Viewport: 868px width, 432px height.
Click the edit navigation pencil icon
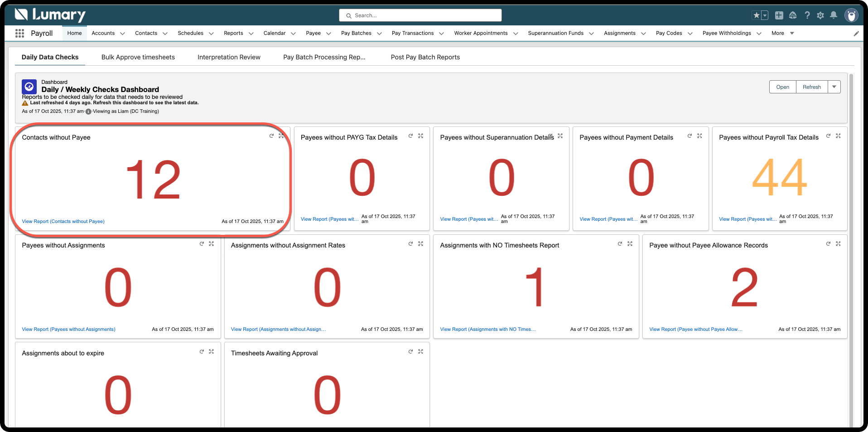856,34
